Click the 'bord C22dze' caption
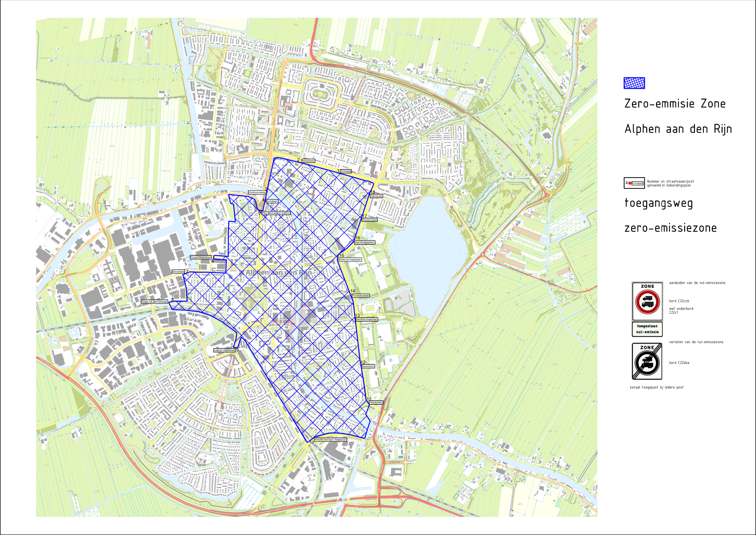 coord(679,363)
